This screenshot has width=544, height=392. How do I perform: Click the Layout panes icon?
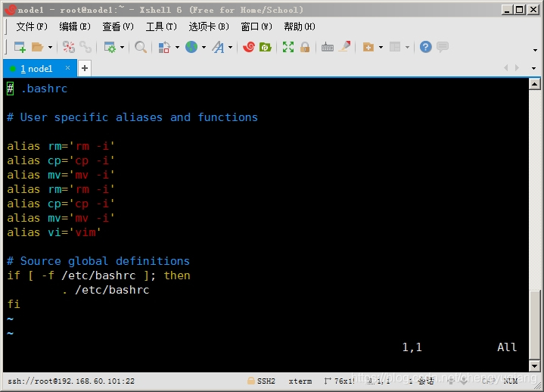tap(395, 47)
